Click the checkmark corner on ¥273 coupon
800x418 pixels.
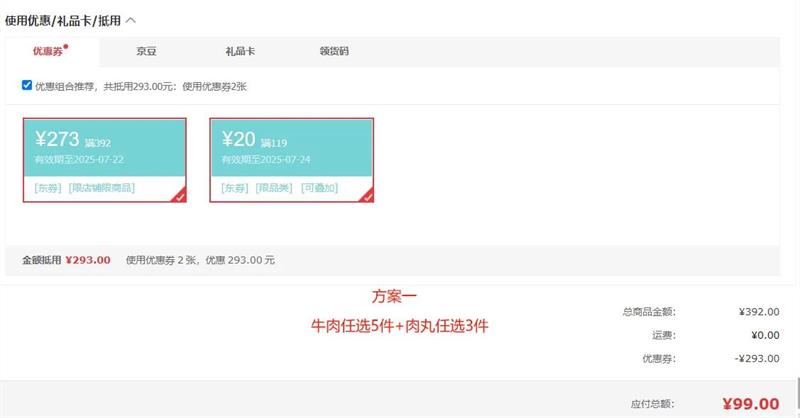point(179,196)
